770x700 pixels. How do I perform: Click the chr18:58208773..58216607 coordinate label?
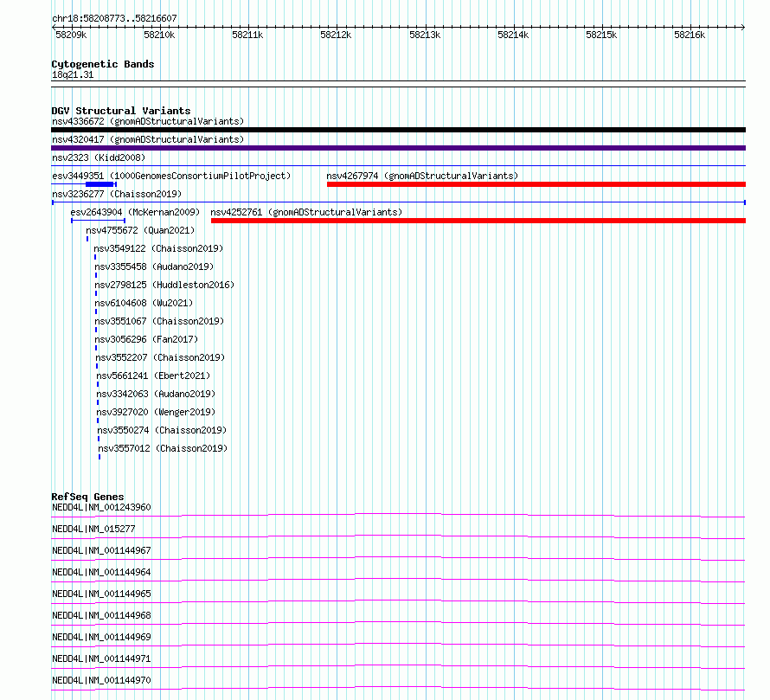[x=114, y=18]
